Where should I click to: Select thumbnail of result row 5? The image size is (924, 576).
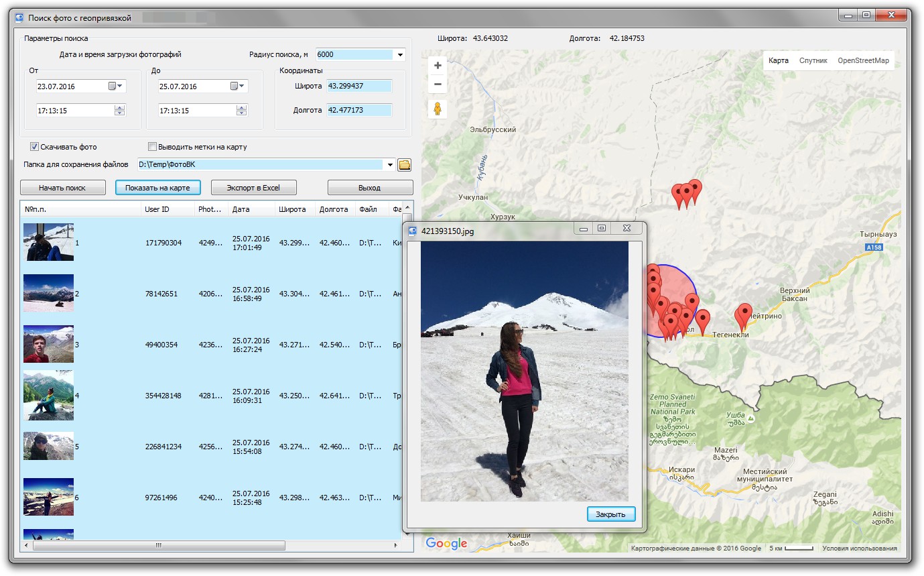click(x=48, y=446)
